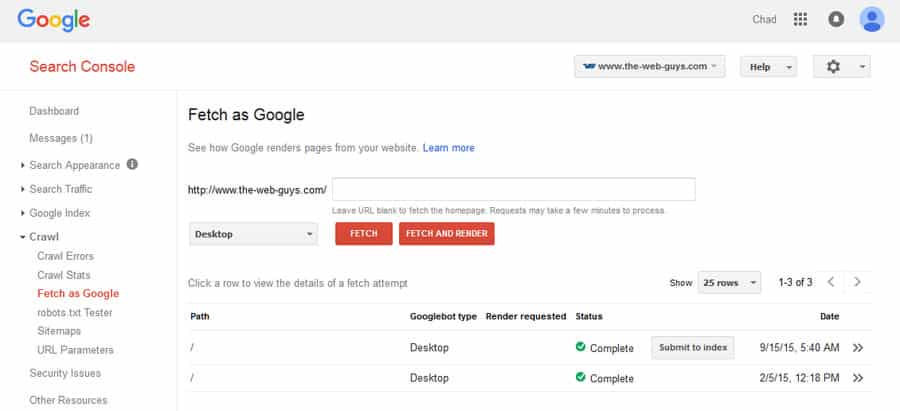The height and width of the screenshot is (411, 900).
Task: Go to previous page of results
Action: tap(831, 282)
